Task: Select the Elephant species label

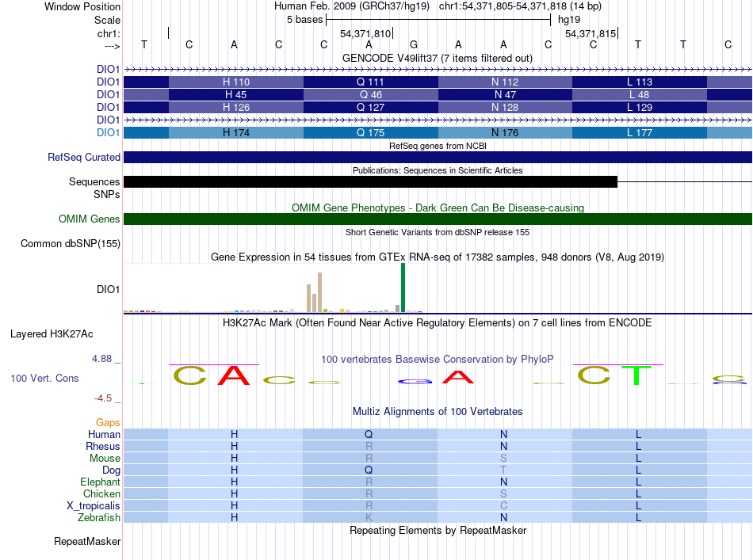Action: click(x=100, y=482)
